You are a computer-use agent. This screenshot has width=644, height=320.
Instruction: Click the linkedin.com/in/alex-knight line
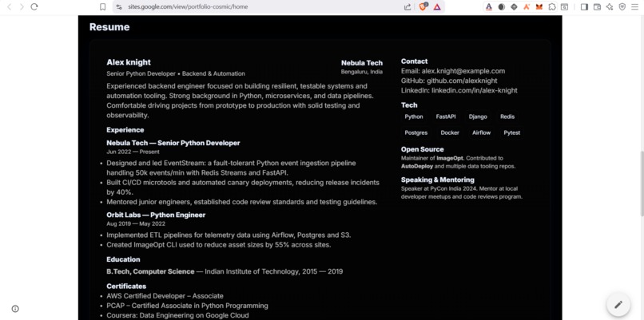point(459,90)
